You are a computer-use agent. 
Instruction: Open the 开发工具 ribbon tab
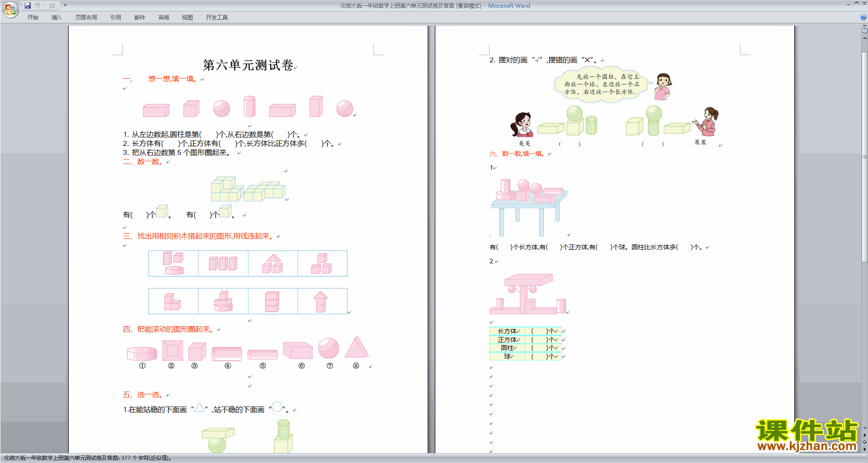pos(217,18)
